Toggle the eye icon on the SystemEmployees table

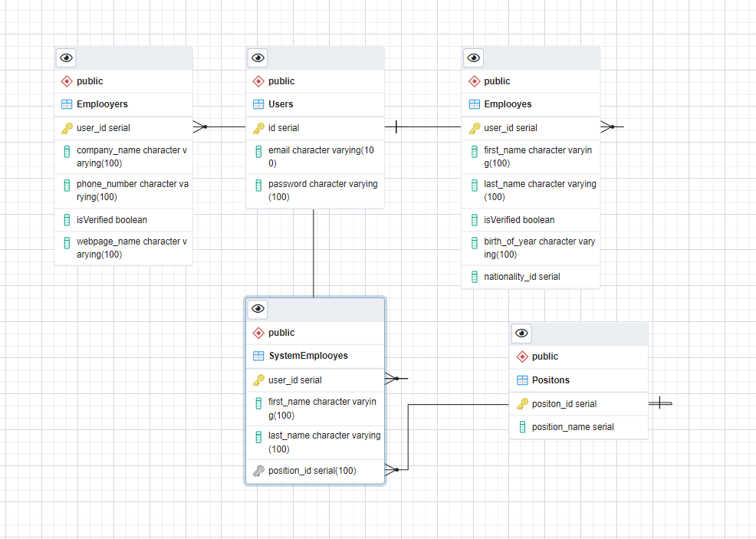[x=257, y=309]
